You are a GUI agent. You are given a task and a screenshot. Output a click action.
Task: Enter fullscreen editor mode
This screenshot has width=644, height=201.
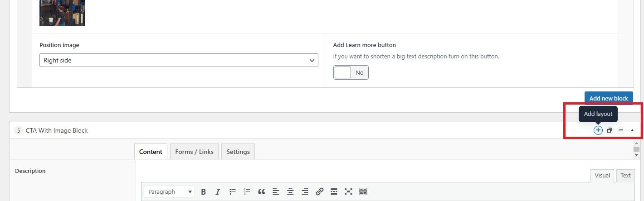click(x=348, y=191)
